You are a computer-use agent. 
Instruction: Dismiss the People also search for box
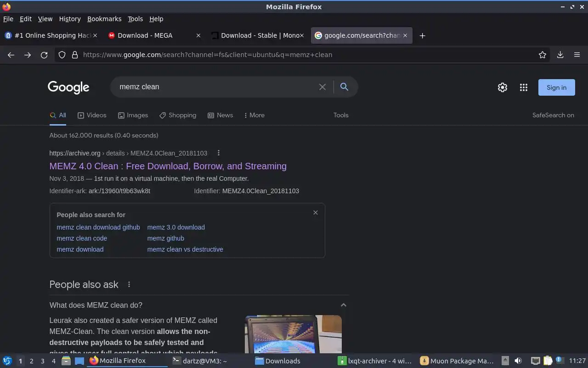pyautogui.click(x=316, y=213)
